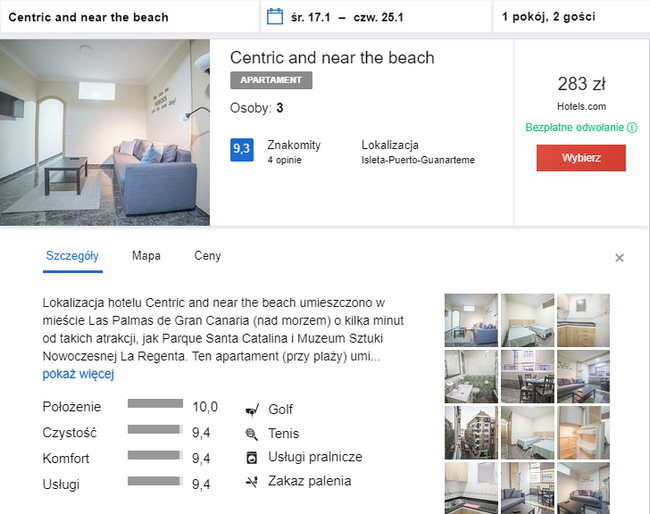The height and width of the screenshot is (514, 650).
Task: Click the 9,3 rating badge
Action: tap(241, 150)
